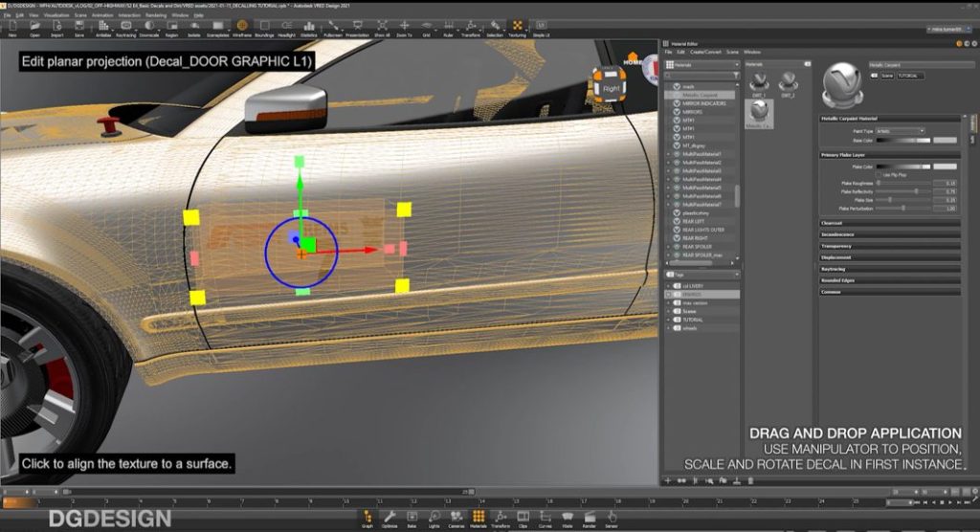Toggle the Downscale toolbar icon

tap(149, 28)
